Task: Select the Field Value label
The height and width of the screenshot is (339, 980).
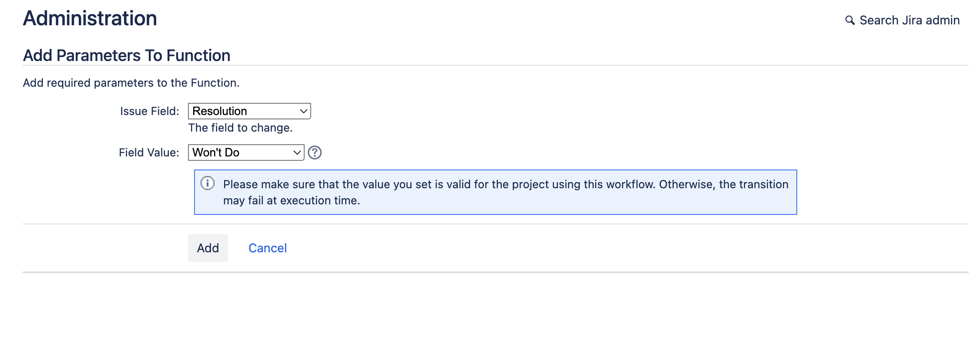Action: [x=149, y=152]
